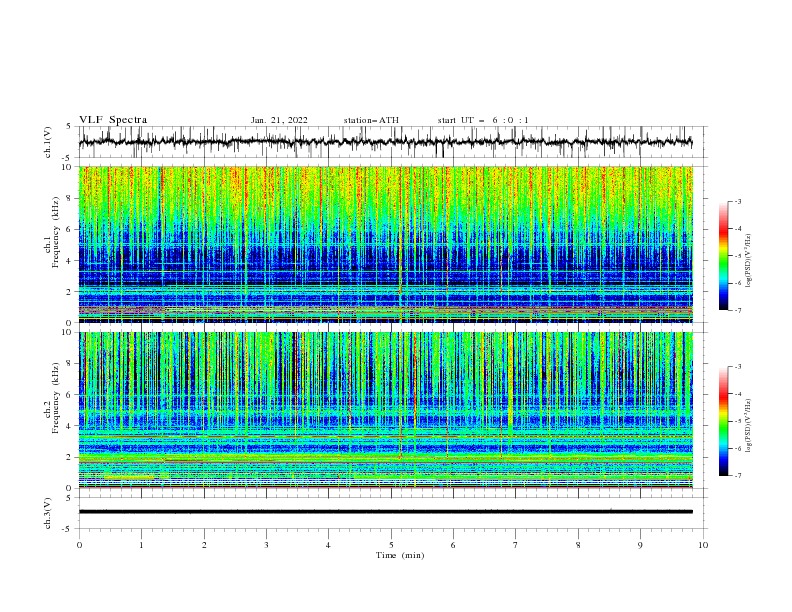792x612 pixels.
Task: Click the 'station=ATH' label
Action: click(x=371, y=120)
